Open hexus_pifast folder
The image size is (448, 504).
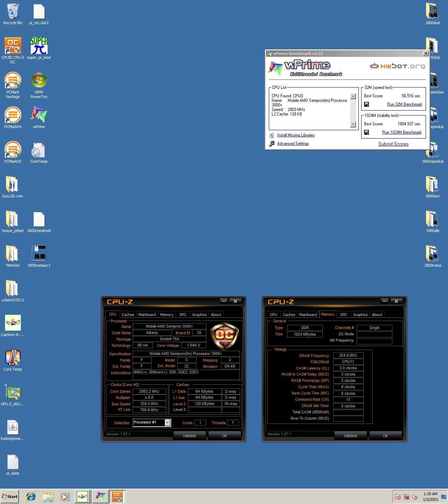pyautogui.click(x=13, y=222)
